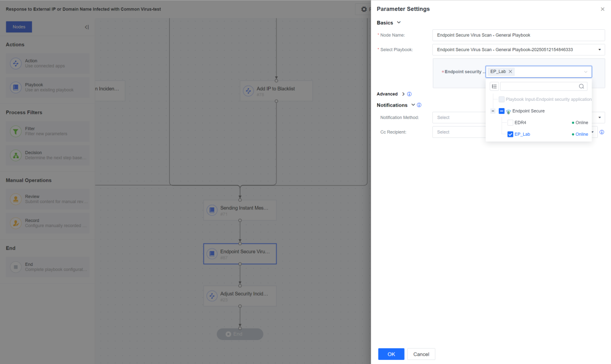Image resolution: width=611 pixels, height=364 pixels.
Task: Click the Process Filters heading
Action: [24, 112]
